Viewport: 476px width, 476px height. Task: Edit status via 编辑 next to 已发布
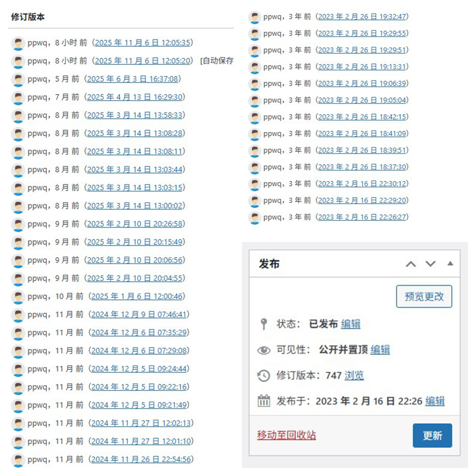pos(350,324)
